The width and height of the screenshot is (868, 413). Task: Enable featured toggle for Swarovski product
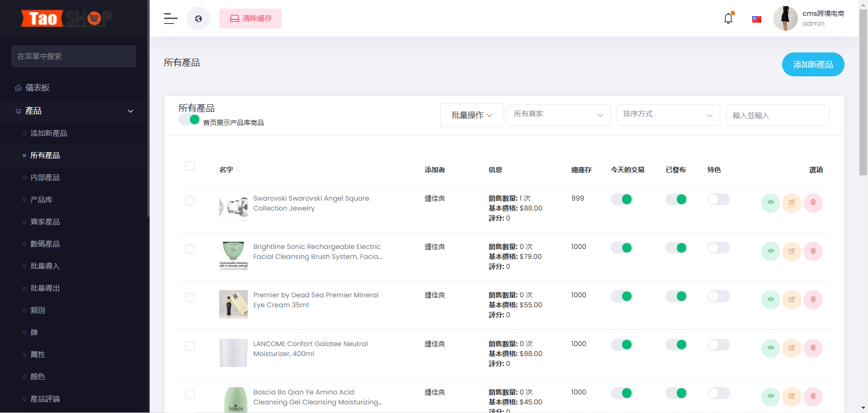click(718, 199)
